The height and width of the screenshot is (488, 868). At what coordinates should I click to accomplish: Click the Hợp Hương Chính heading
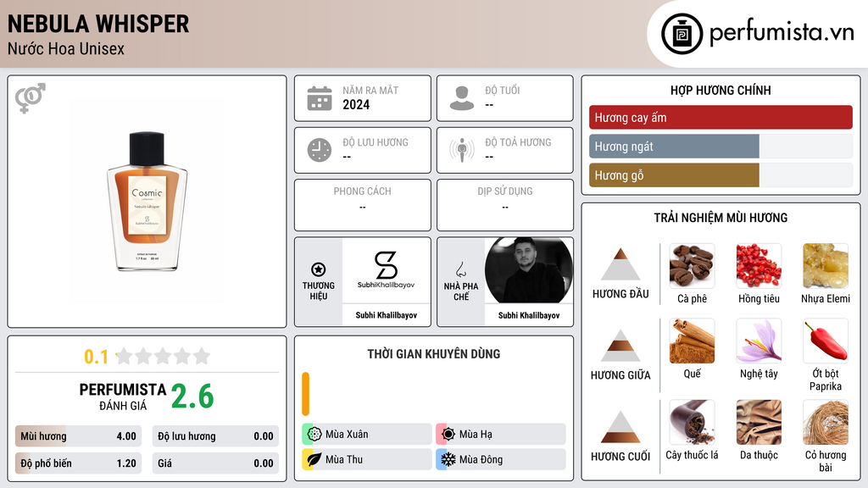click(721, 90)
